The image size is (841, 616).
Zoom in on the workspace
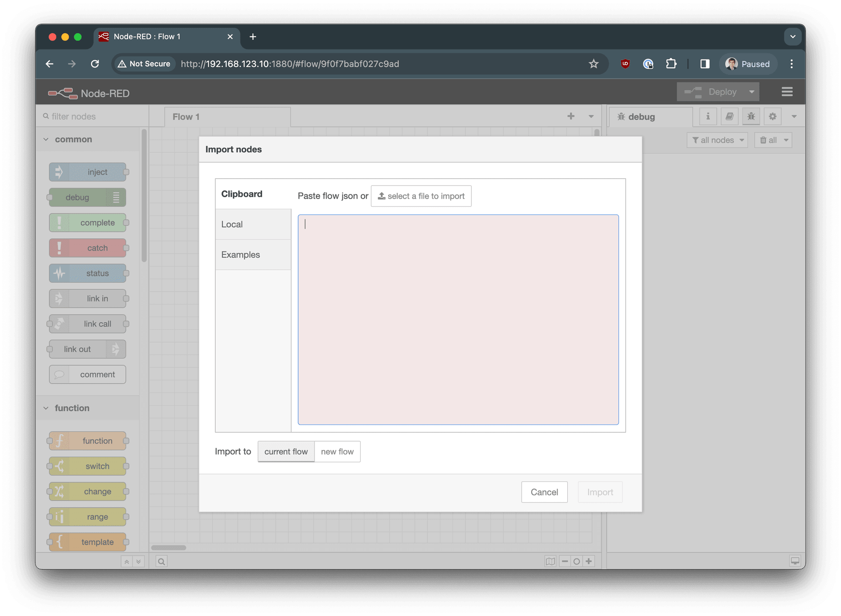[589, 561]
